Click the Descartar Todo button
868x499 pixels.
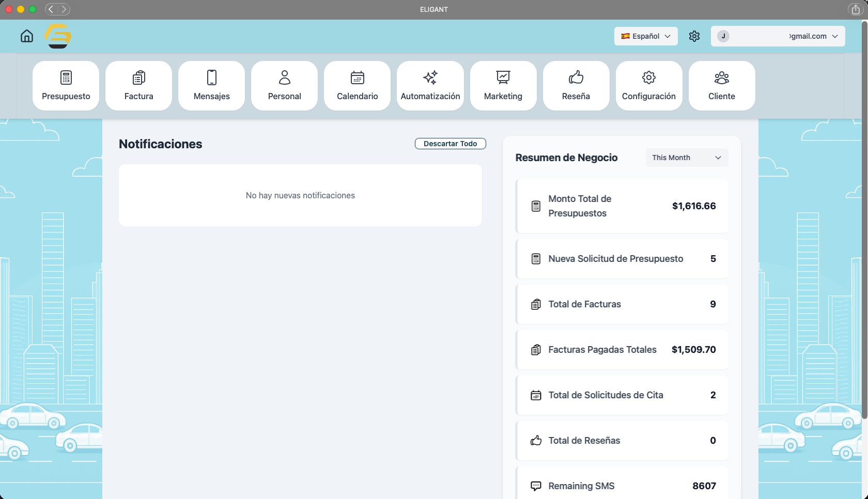pos(450,144)
